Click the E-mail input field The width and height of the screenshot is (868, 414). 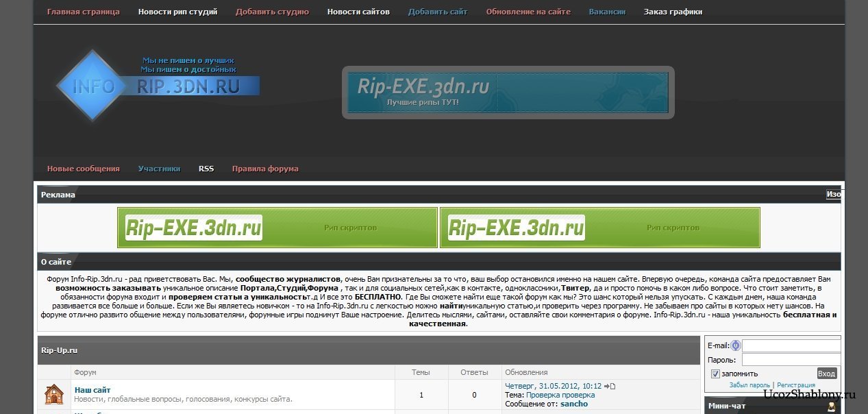[791, 345]
